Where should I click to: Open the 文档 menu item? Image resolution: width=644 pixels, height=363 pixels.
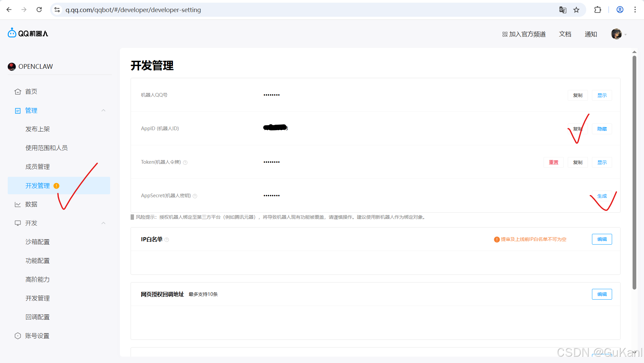click(565, 34)
